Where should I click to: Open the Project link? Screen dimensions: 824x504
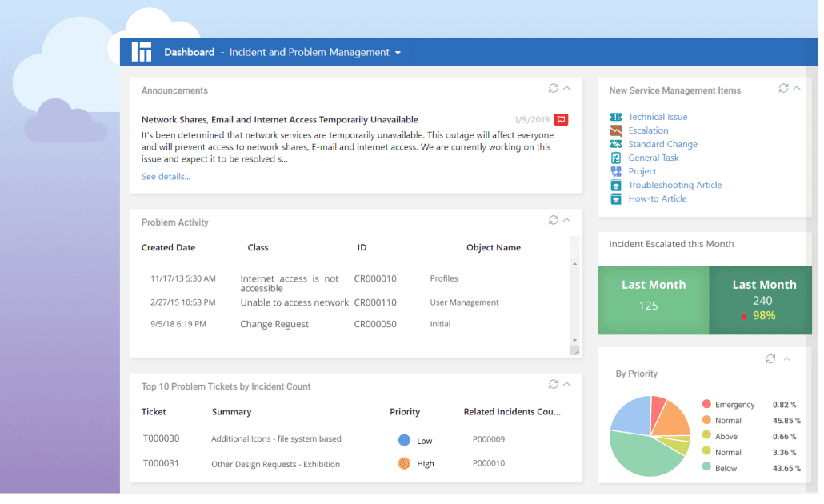pos(642,171)
